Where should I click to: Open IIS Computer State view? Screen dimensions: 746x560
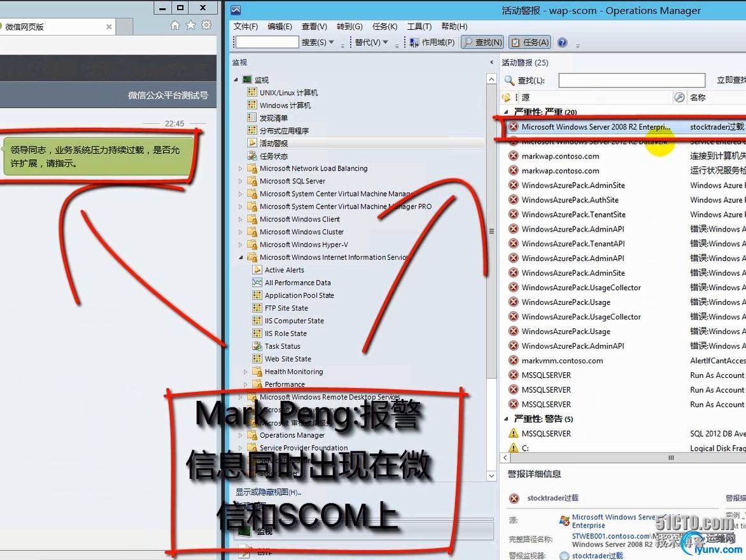[x=294, y=321]
